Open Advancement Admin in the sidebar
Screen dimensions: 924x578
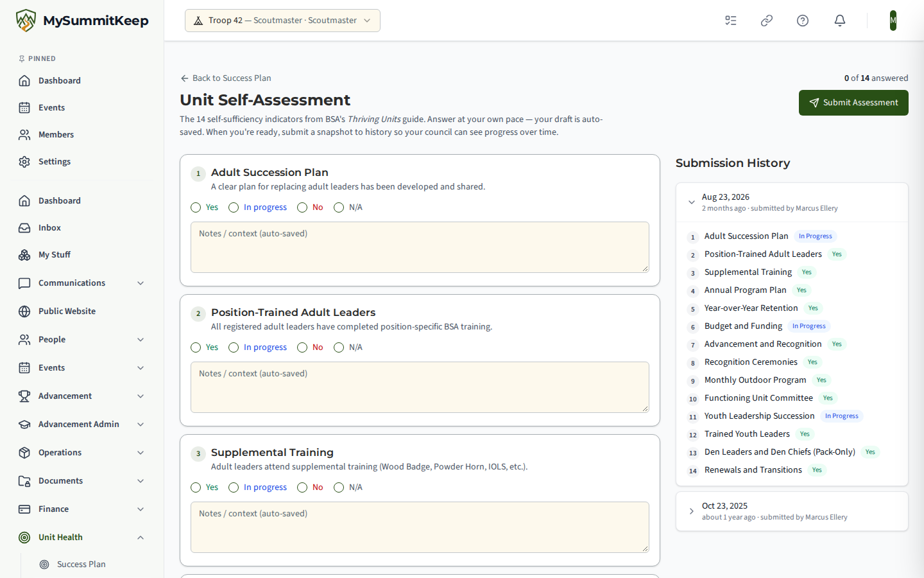tap(82, 424)
